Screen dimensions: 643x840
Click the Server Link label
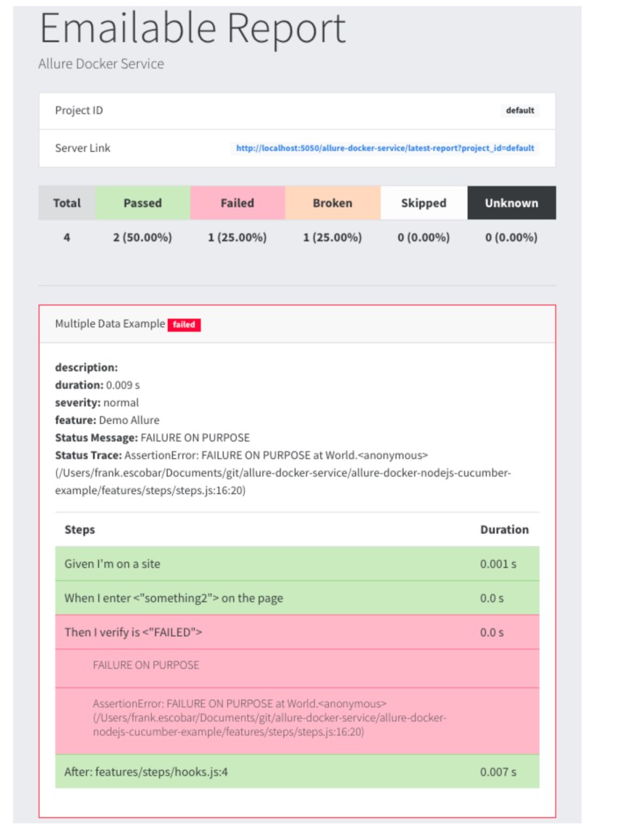(x=83, y=148)
